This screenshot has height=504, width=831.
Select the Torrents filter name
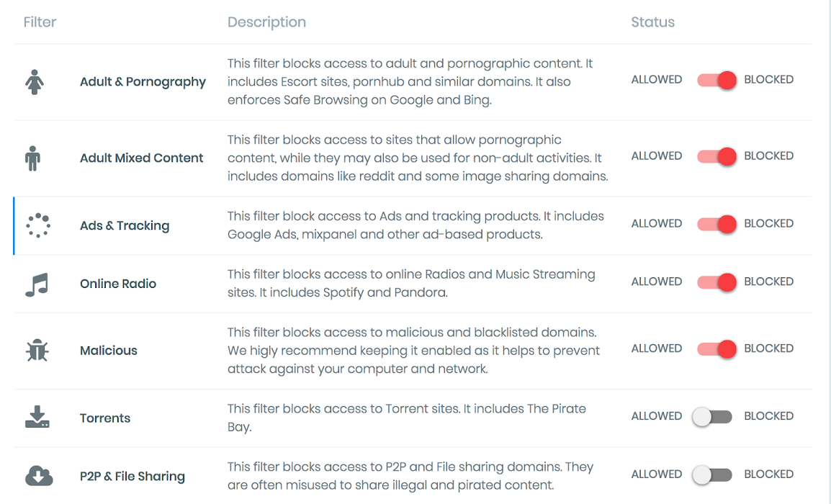(105, 418)
